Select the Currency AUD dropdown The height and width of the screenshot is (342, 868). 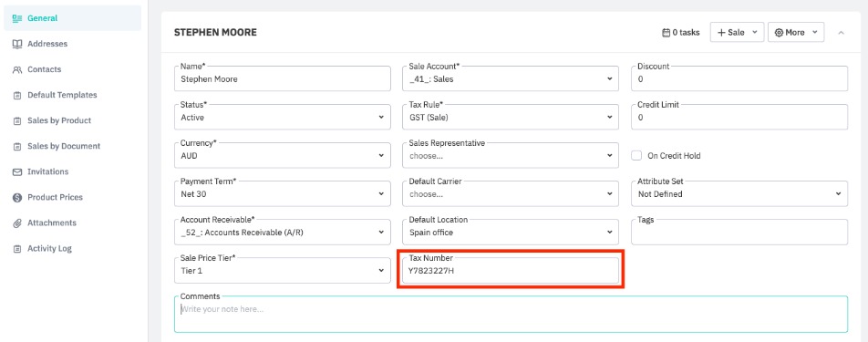tap(283, 156)
